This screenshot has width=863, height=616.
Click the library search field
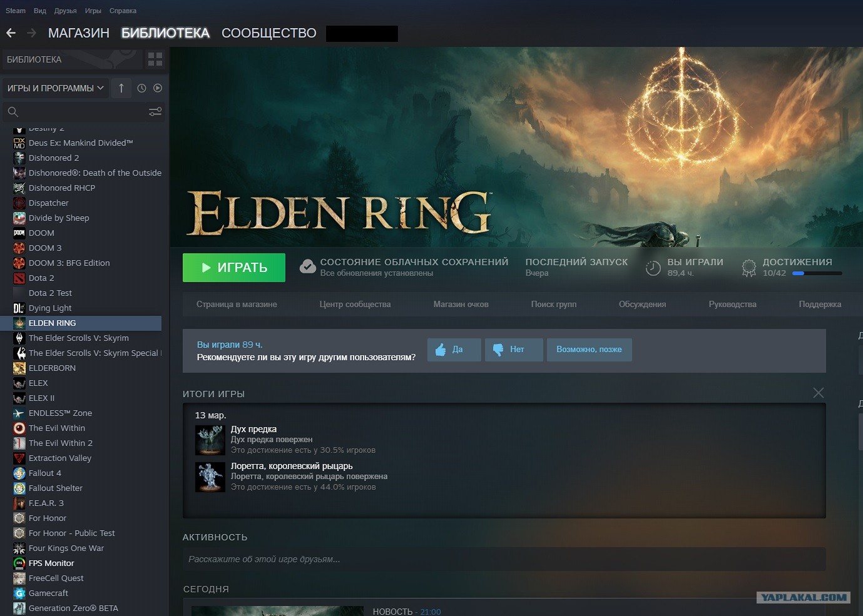tap(84, 112)
